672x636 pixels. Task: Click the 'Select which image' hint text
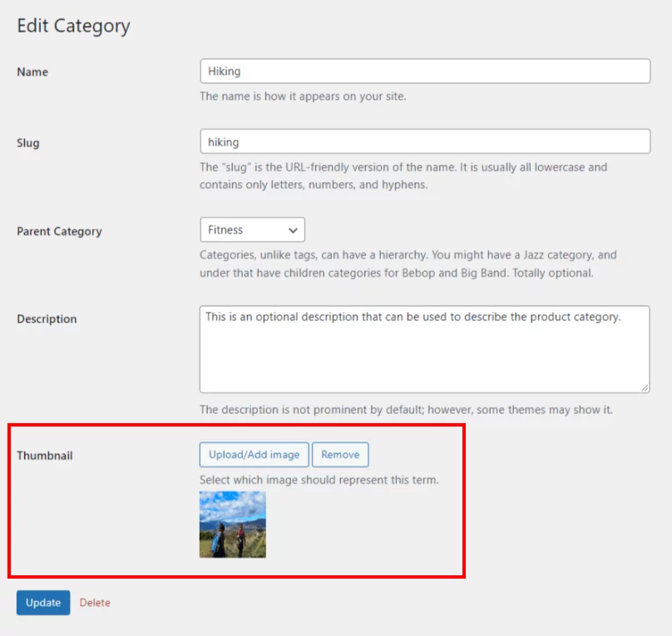319,480
